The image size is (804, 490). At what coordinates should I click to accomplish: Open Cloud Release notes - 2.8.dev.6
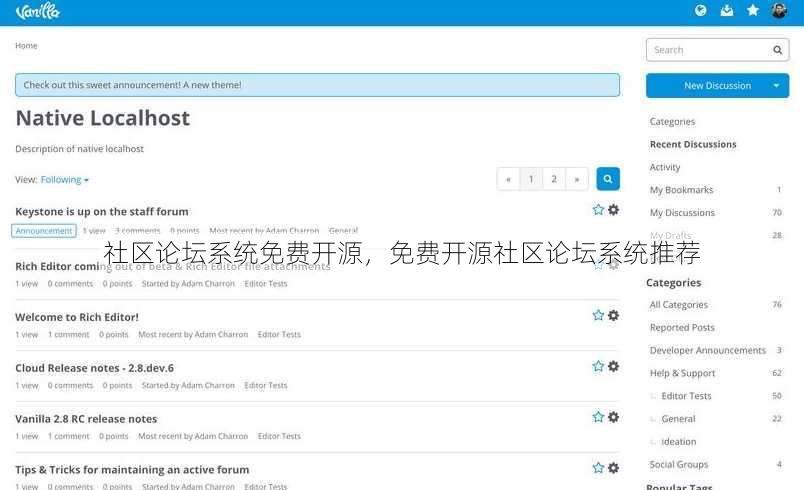[94, 368]
